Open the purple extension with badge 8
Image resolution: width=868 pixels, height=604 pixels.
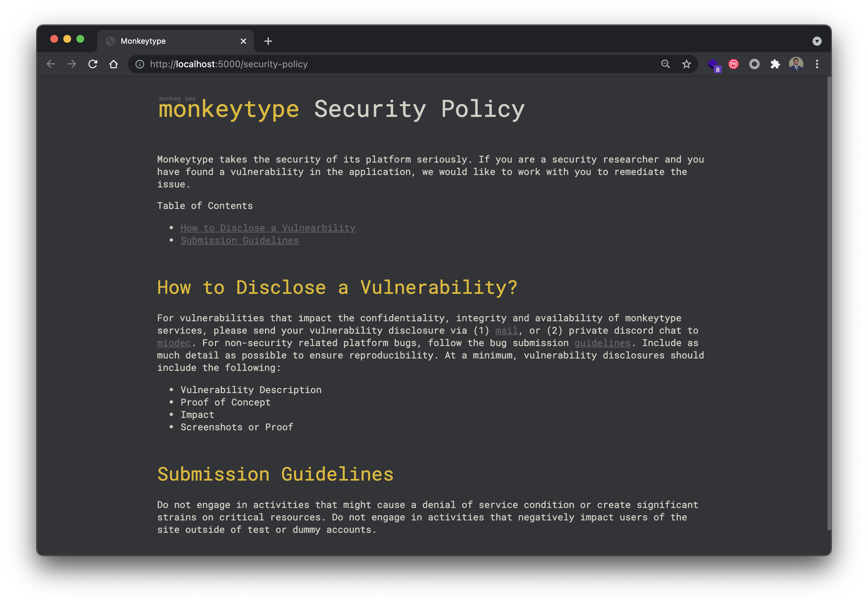point(714,65)
